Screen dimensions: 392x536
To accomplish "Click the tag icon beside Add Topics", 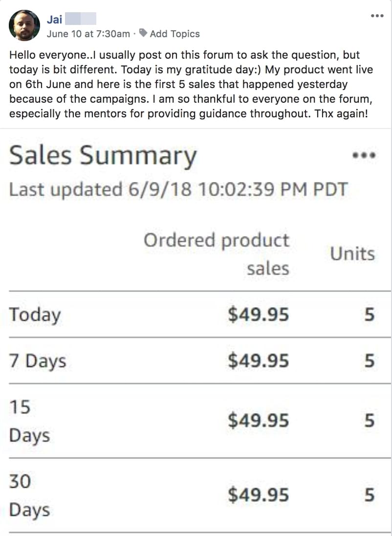I will [143, 33].
